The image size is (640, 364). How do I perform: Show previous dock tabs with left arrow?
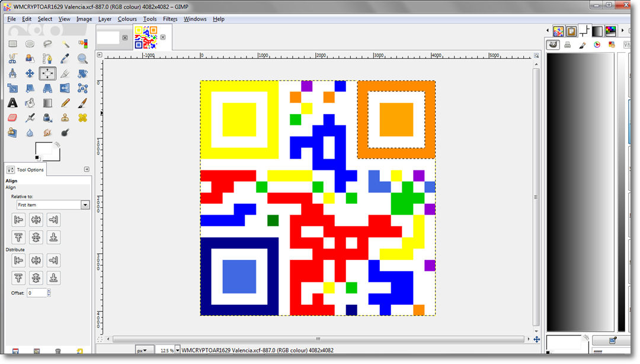548,31
